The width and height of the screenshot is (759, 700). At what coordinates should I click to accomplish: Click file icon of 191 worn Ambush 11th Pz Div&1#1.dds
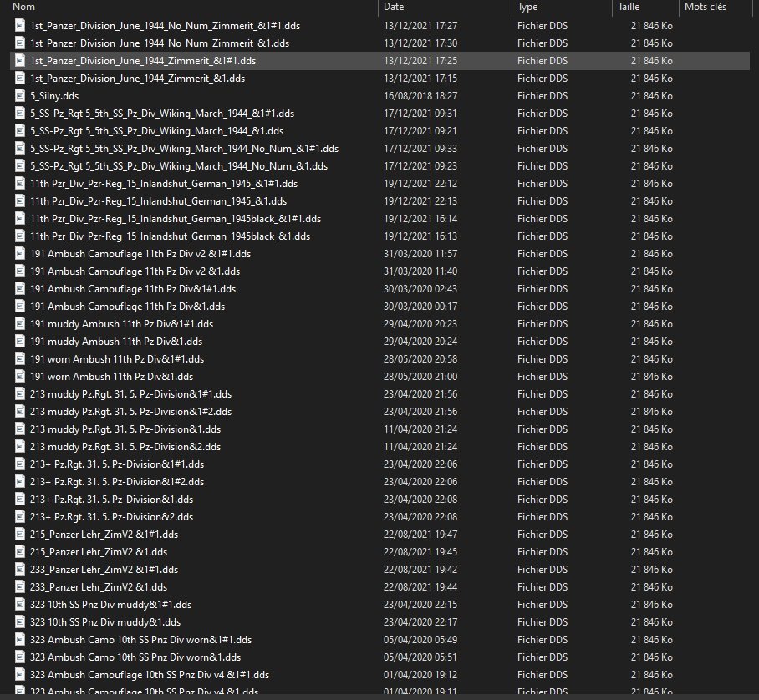[20, 359]
